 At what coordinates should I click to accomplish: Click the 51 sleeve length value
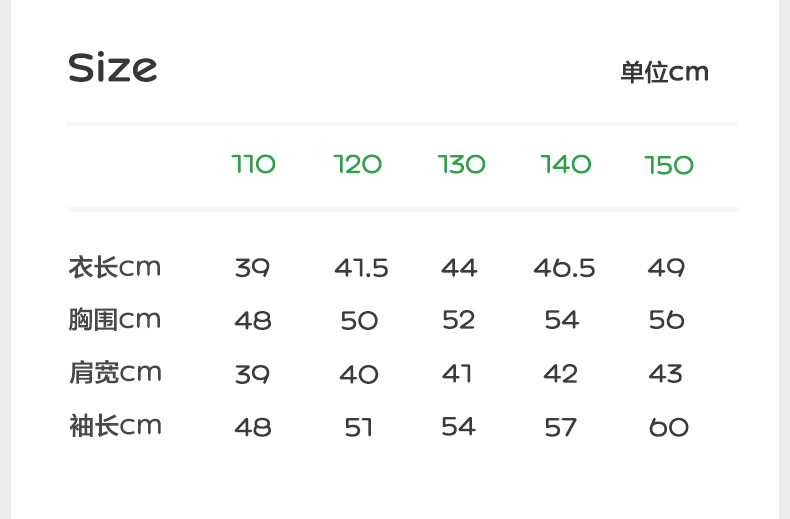[x=358, y=427]
